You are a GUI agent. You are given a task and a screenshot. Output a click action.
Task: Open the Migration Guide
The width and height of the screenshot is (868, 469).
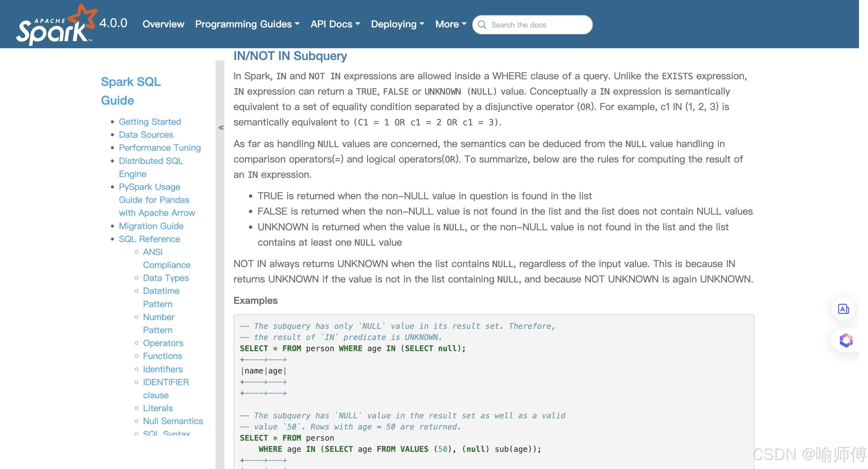point(151,226)
